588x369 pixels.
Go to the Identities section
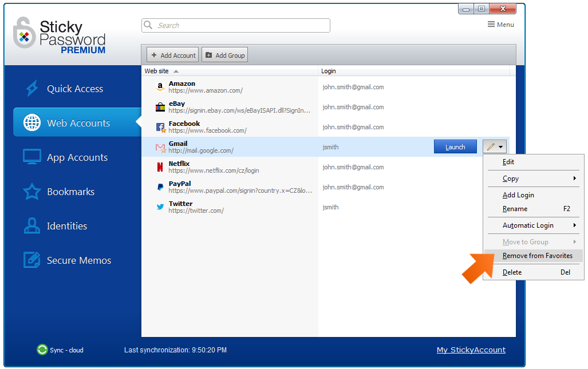(67, 225)
